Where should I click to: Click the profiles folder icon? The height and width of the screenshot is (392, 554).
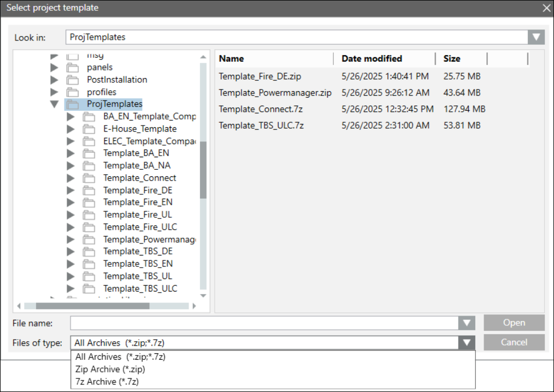[72, 92]
